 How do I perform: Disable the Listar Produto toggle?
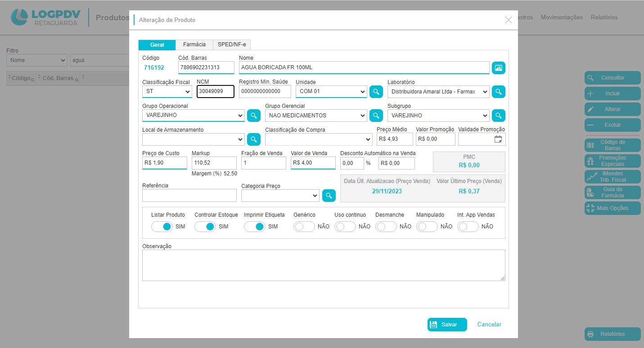coord(162,227)
